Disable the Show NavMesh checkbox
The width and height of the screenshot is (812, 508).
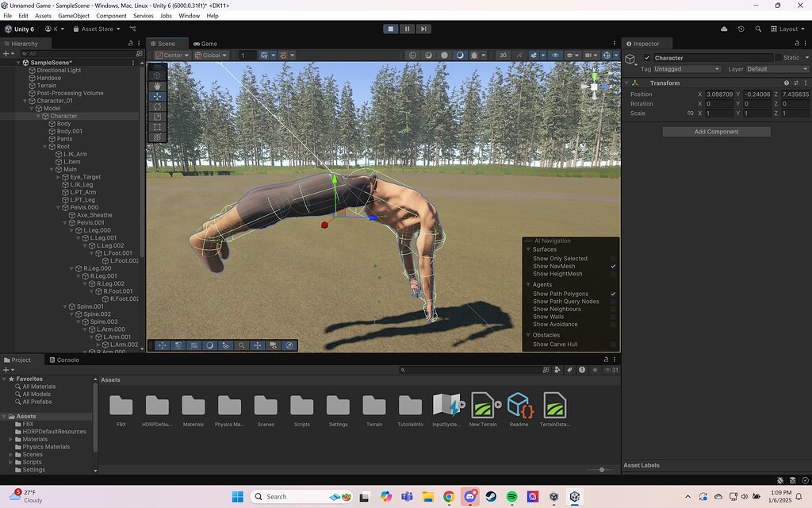pos(612,265)
